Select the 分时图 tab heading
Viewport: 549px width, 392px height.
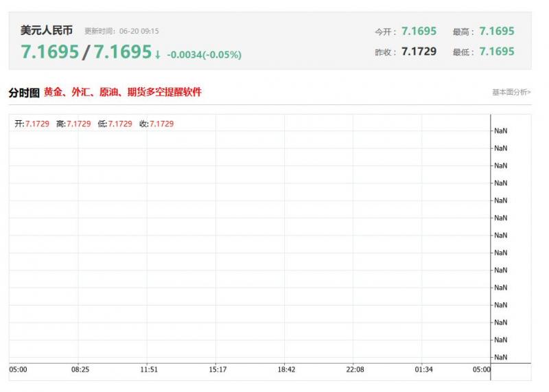point(24,93)
